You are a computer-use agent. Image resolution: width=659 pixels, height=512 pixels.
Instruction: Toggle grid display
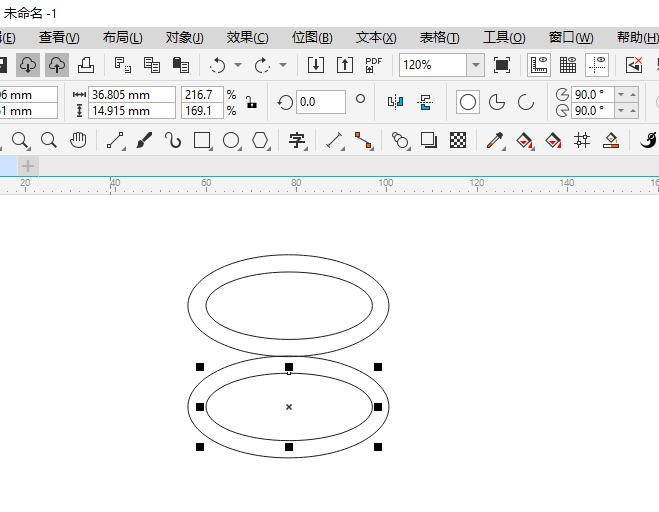[568, 65]
